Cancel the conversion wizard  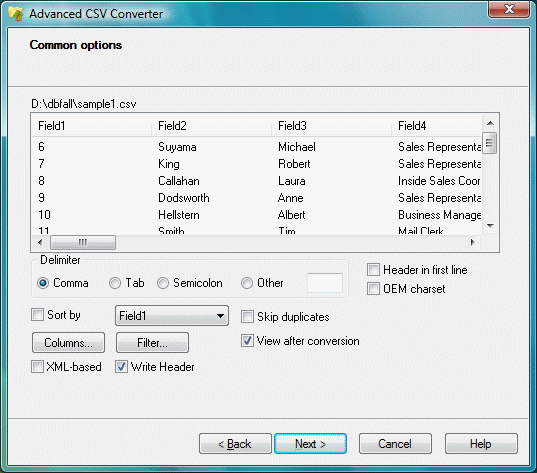click(395, 444)
